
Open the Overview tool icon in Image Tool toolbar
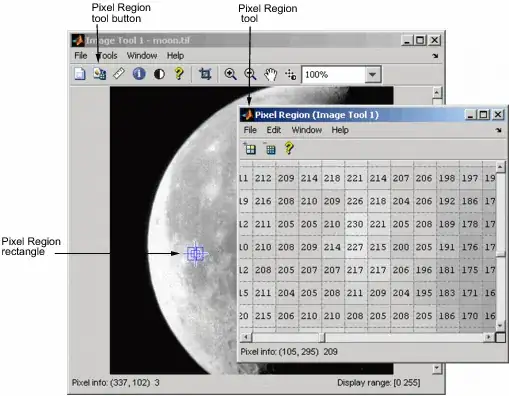coord(80,74)
